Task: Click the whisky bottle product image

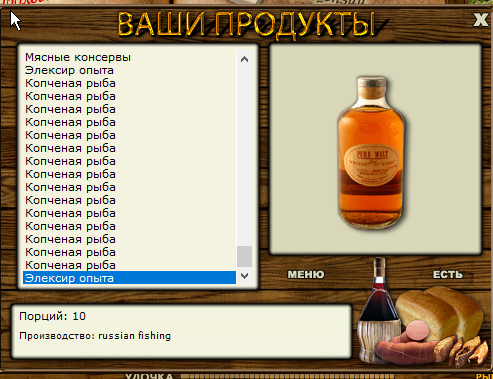Action: (371, 153)
